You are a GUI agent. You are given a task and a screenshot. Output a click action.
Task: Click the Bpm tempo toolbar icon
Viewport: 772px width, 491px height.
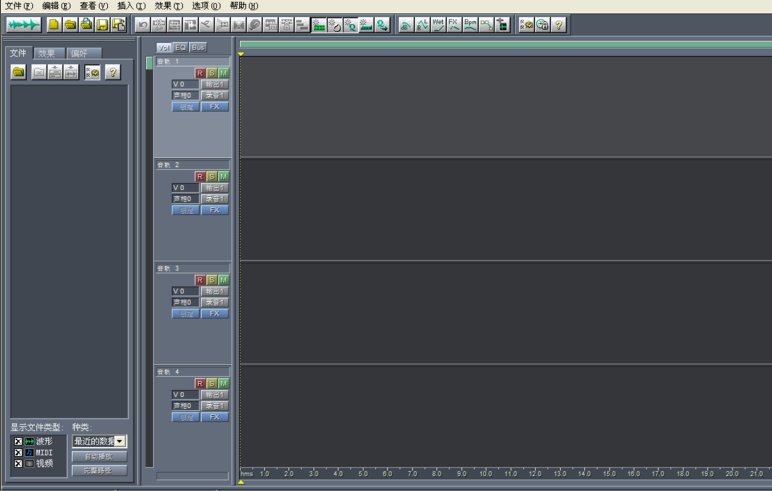tap(470, 24)
